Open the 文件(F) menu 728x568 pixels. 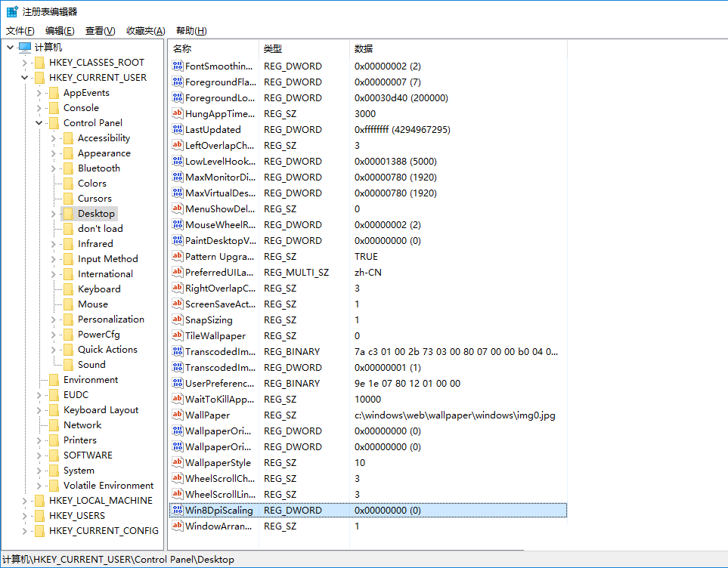click(20, 31)
